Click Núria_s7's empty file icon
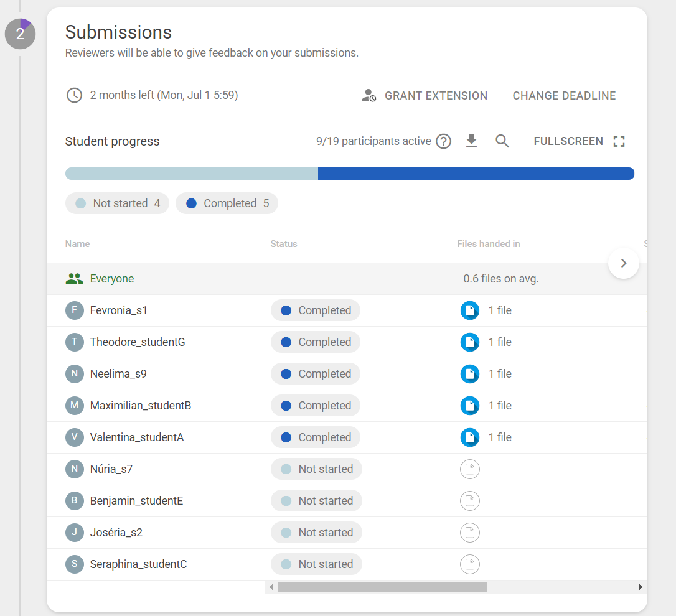Image resolution: width=676 pixels, height=616 pixels. click(470, 469)
